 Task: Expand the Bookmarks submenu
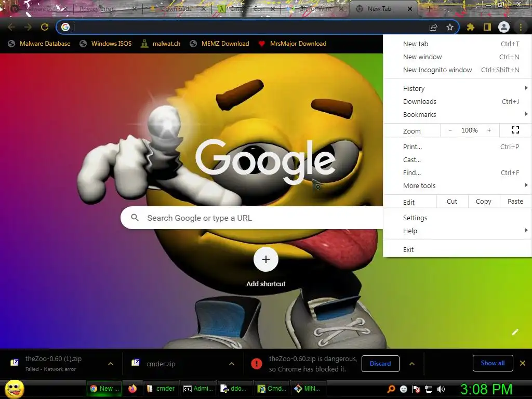458,114
